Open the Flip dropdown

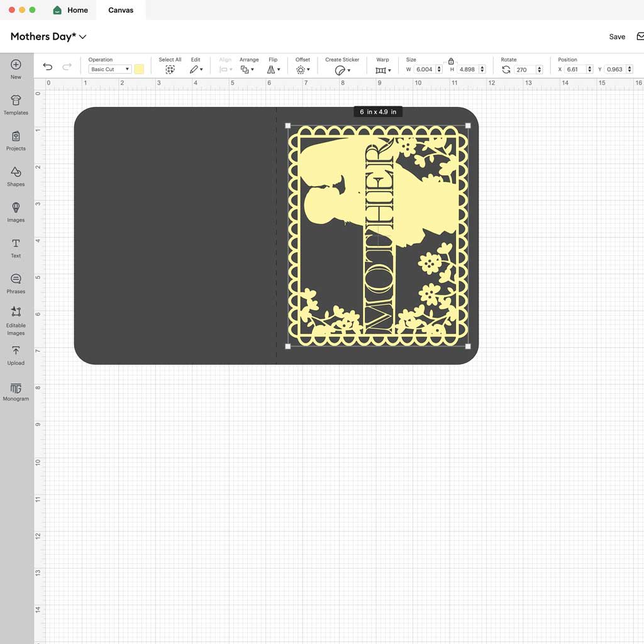point(273,70)
